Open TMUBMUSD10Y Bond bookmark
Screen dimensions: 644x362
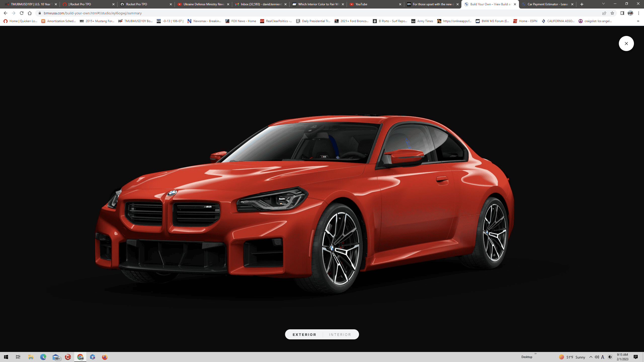(136, 21)
